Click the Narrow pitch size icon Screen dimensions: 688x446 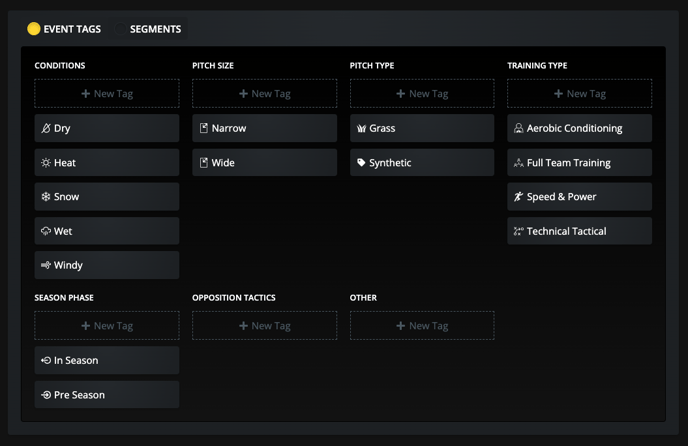(x=204, y=129)
